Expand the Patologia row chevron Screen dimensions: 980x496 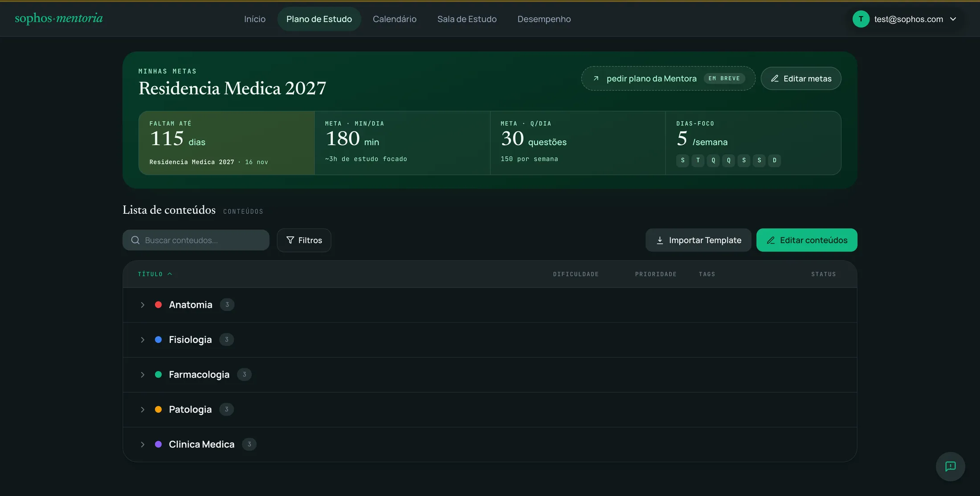click(143, 410)
